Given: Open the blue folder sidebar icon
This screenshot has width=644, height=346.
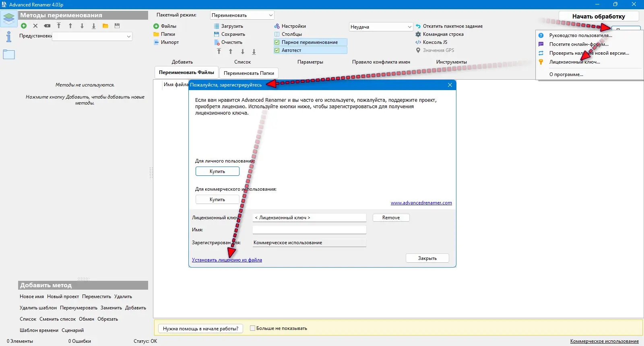Looking at the screenshot, I should [x=8, y=54].
